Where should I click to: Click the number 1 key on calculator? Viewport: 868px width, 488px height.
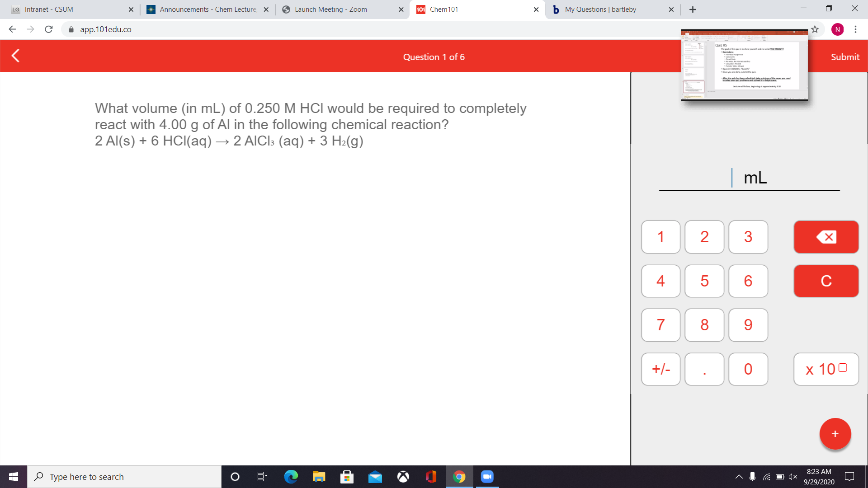point(661,237)
